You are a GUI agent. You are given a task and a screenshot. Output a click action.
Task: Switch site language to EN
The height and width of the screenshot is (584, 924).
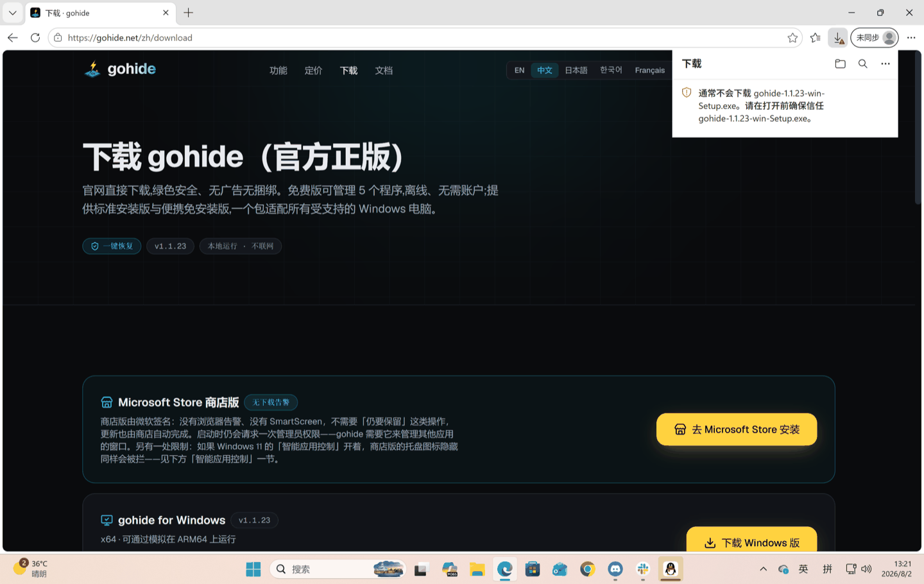coord(520,71)
